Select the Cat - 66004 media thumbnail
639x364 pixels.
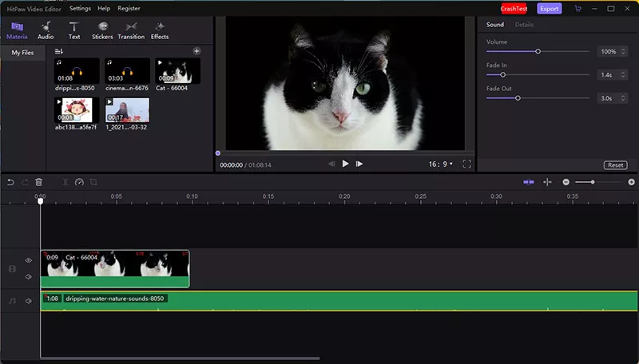tap(177, 71)
